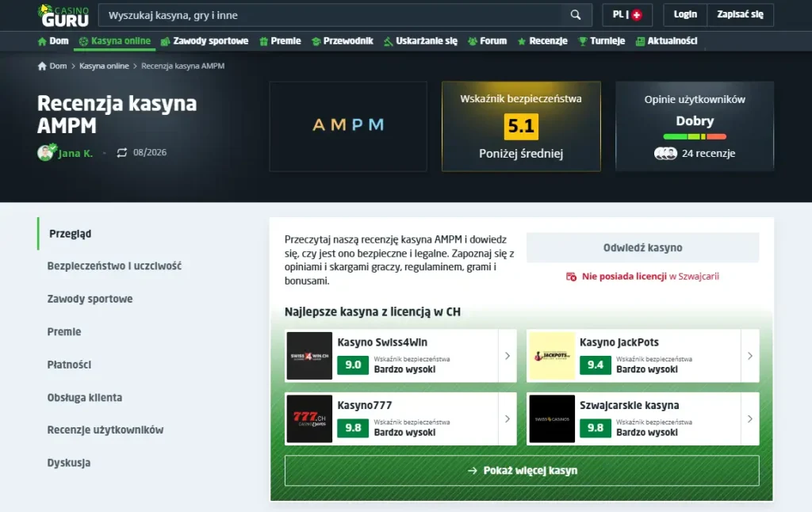This screenshot has height=512, width=812.
Task: Open the Aktualności menu item
Action: 666,41
